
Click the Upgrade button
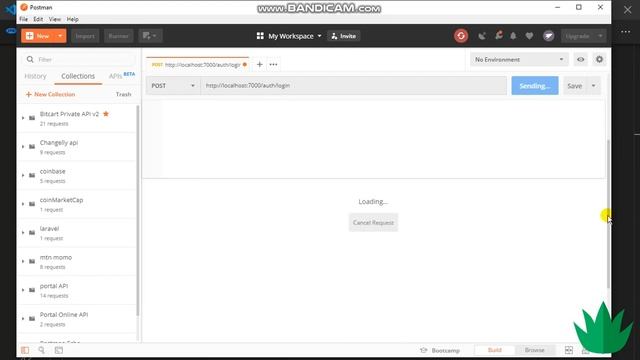pyautogui.click(x=578, y=36)
